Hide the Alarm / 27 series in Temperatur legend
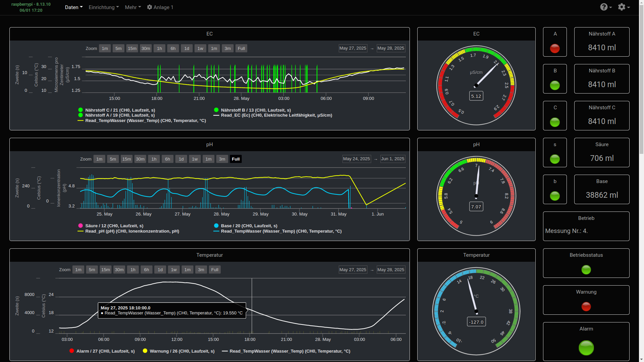 [x=102, y=351]
